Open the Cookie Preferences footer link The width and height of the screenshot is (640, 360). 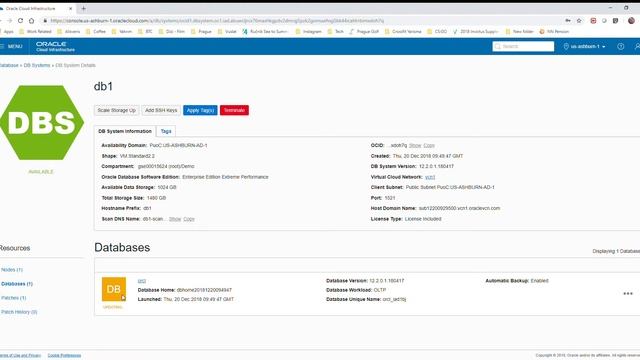[x=64, y=356]
